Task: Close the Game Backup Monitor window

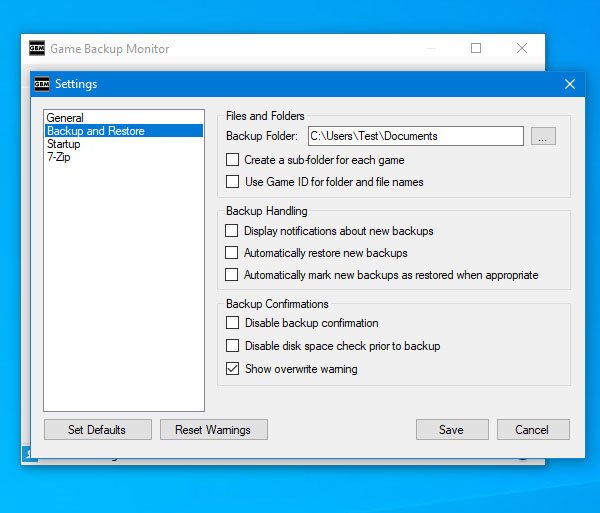Action: 522,48
